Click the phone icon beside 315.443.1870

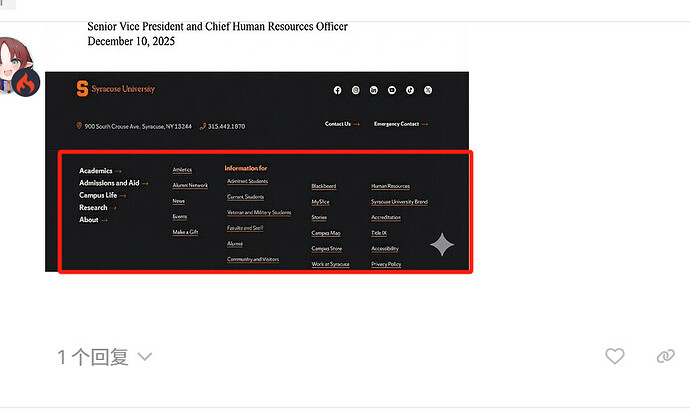click(x=202, y=126)
